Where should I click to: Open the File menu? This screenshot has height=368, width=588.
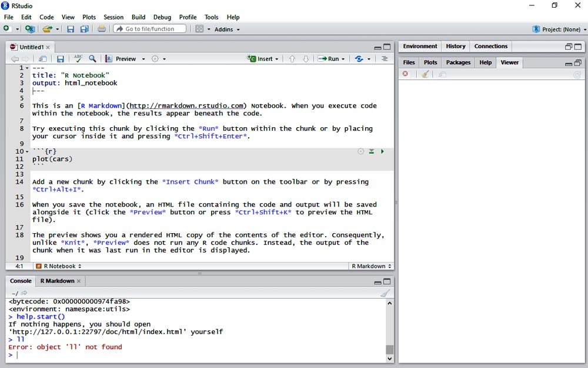[x=9, y=17]
